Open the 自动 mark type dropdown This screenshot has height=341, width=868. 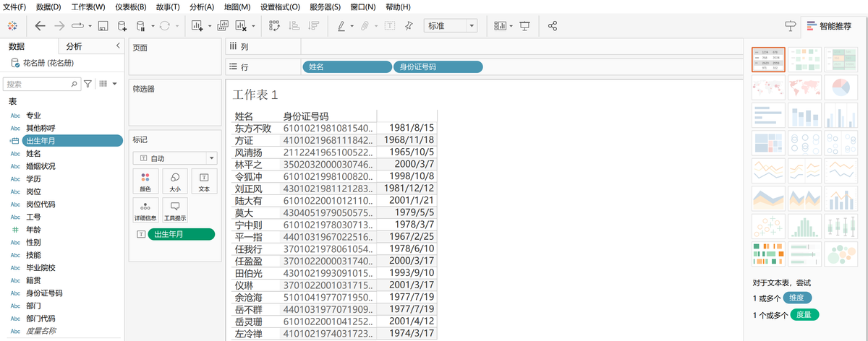(x=175, y=157)
